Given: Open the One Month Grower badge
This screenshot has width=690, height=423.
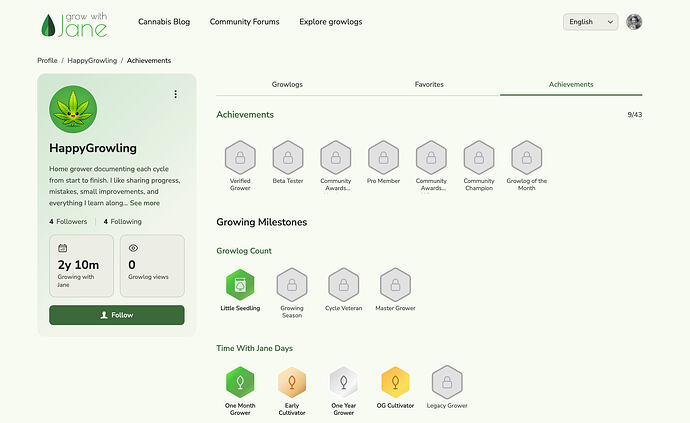Looking at the screenshot, I should pos(240,382).
